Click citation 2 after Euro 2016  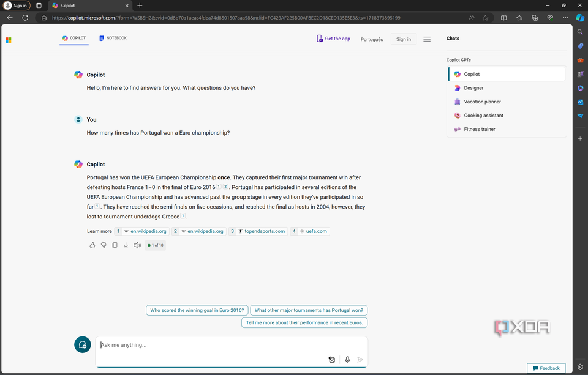tap(225, 186)
